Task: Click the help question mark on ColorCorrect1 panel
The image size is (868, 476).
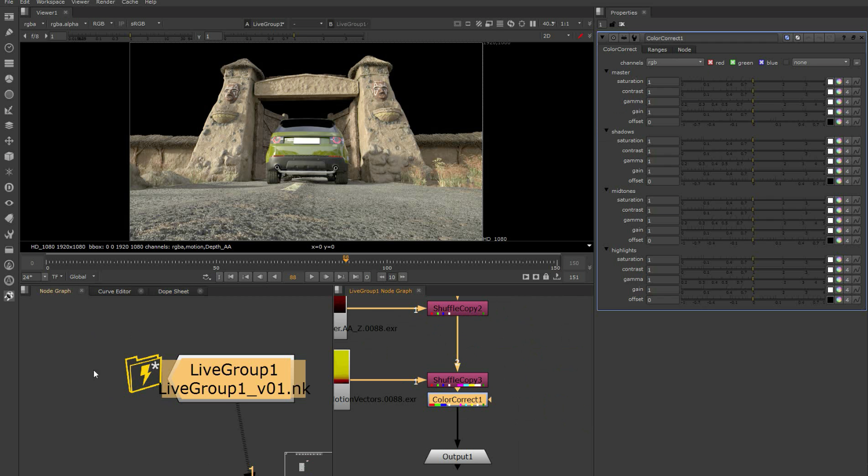Action: (843, 38)
